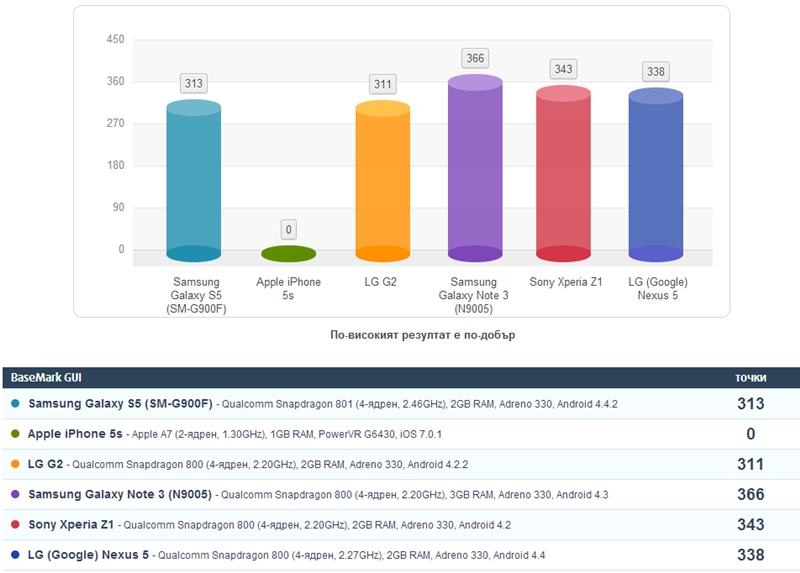
Task: Select Samsung Galaxy Note 3 (N9005) table name
Action: coord(120,494)
